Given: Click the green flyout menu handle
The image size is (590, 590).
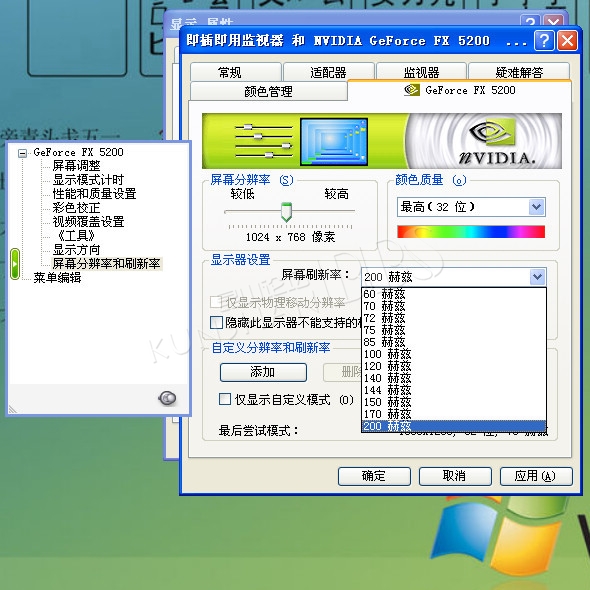Looking at the screenshot, I should pos(15,264).
